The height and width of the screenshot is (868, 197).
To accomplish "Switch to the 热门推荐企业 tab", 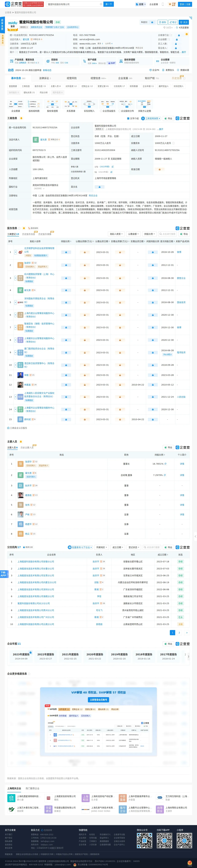I will 32,788.
